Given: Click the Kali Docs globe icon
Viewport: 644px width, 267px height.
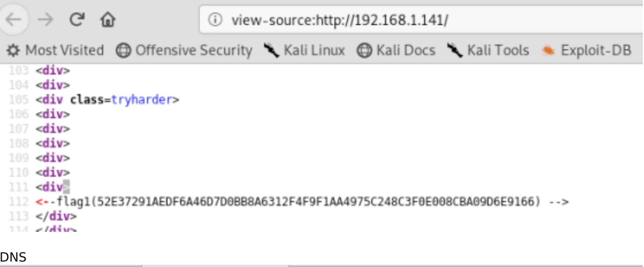Looking at the screenshot, I should 364,50.
